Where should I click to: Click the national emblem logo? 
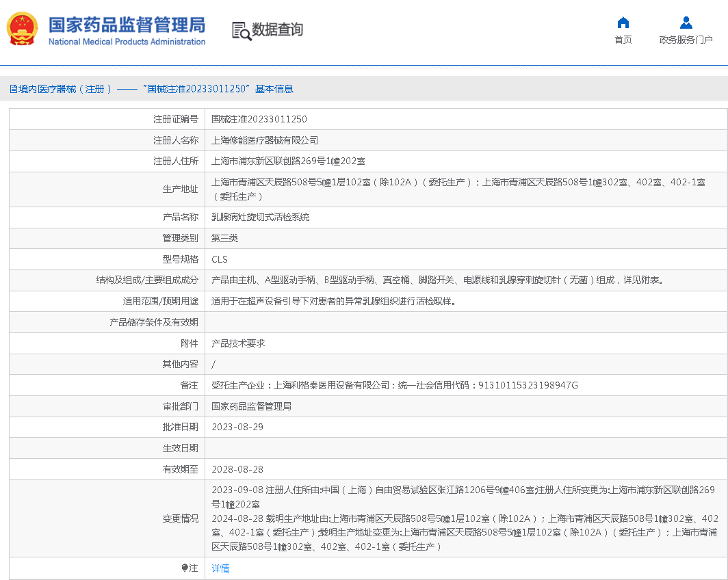coord(23,29)
